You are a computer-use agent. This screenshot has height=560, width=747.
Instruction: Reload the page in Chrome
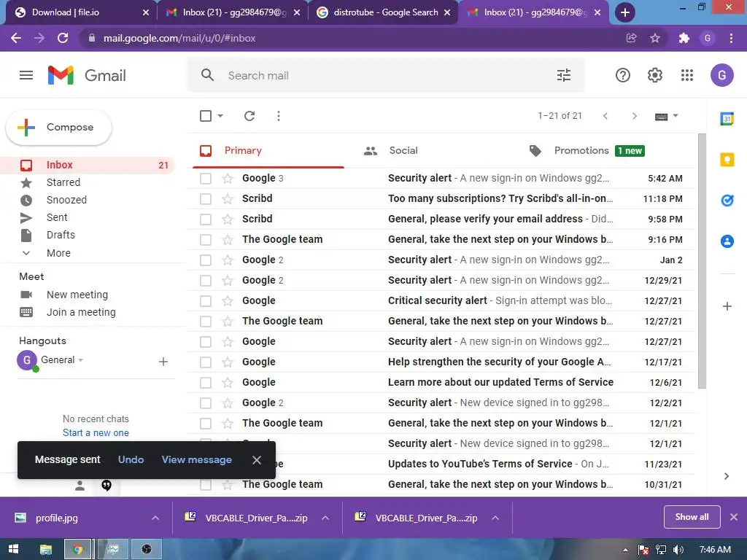click(63, 38)
